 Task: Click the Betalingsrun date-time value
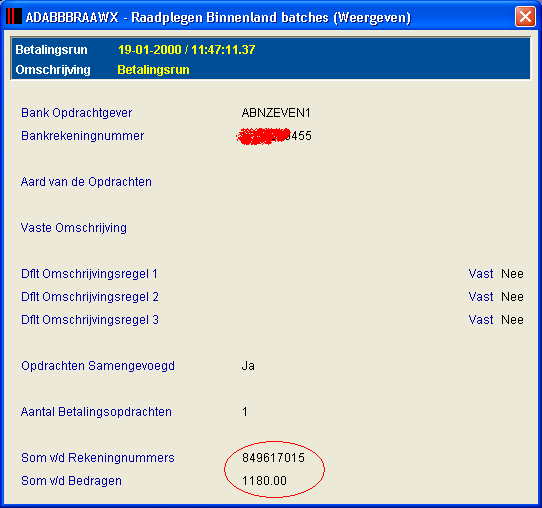(187, 50)
